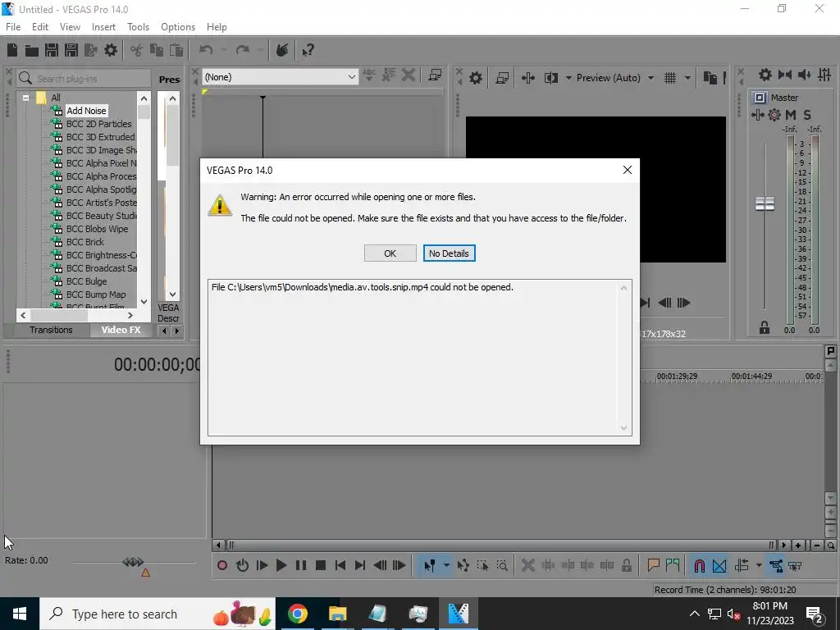Open the Edit menu

pos(40,27)
